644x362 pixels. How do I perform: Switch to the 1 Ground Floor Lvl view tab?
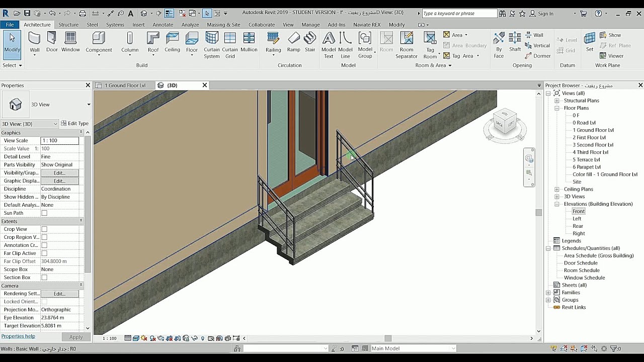coord(125,85)
